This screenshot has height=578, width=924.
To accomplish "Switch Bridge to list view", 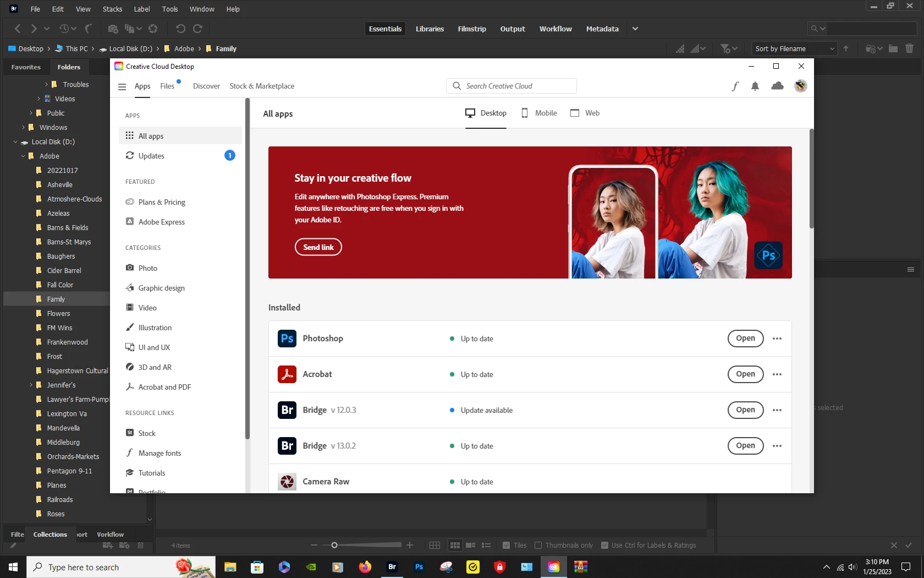I will pyautogui.click(x=486, y=546).
